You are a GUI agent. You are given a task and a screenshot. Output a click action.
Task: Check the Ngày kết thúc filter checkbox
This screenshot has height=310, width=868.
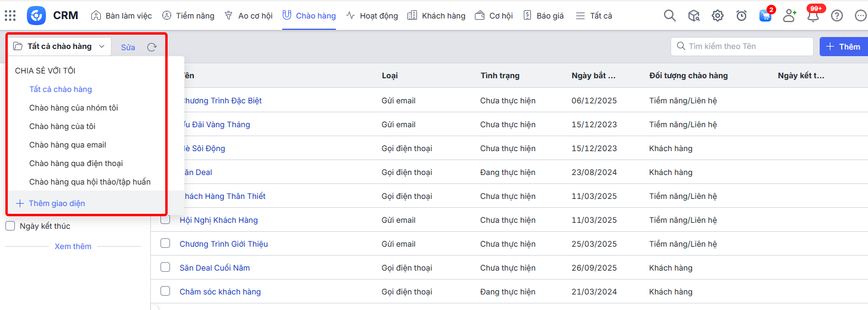point(10,226)
